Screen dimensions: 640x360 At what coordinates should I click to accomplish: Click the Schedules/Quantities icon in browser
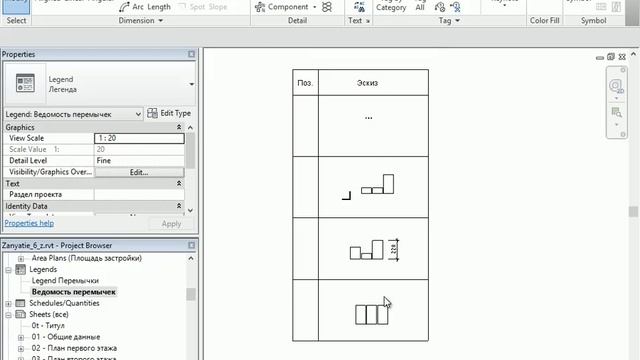point(20,303)
